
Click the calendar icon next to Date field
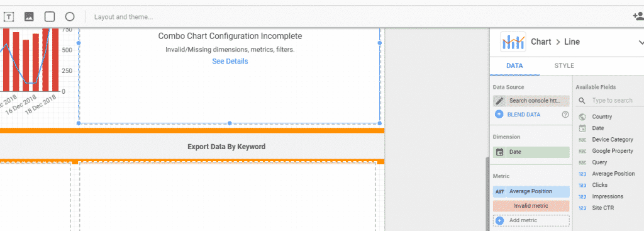(x=582, y=128)
